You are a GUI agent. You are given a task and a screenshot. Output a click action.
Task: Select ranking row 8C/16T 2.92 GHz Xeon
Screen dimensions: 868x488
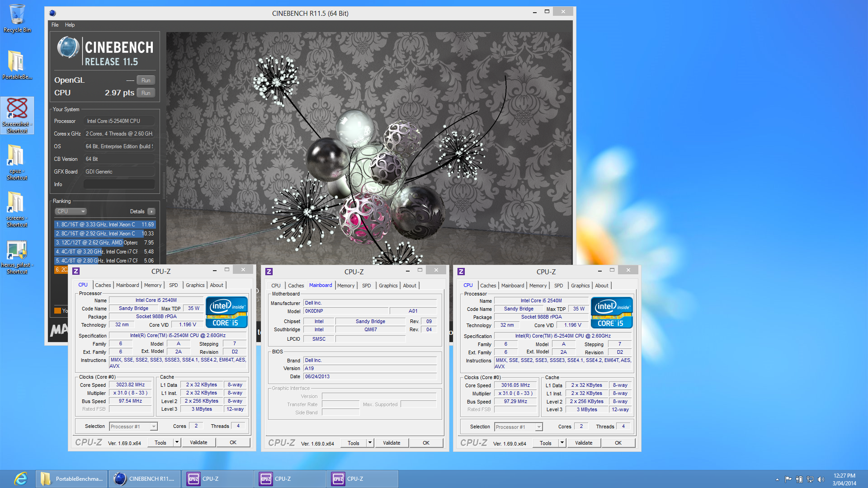105,234
